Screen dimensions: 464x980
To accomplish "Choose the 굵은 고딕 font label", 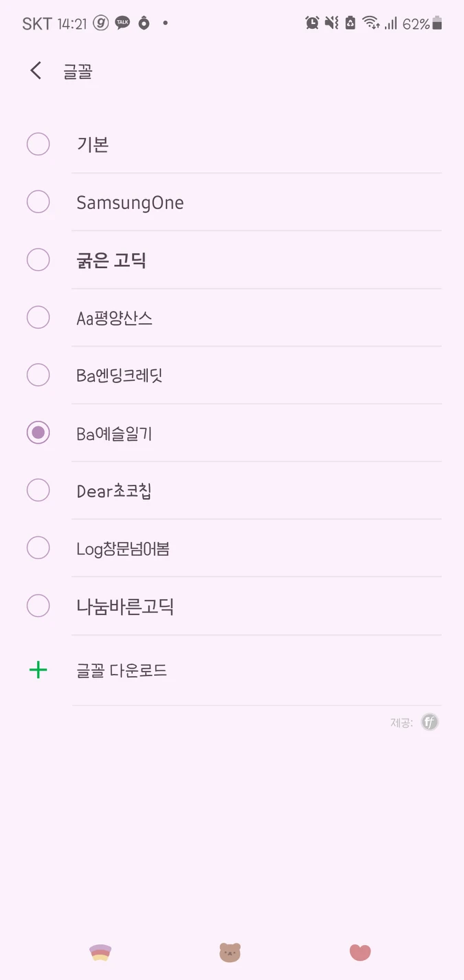I will 111,261.
